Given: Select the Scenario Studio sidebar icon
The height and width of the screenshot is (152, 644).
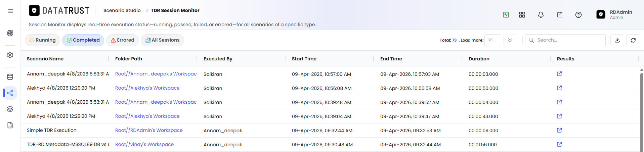Looking at the screenshot, I should 10,93.
